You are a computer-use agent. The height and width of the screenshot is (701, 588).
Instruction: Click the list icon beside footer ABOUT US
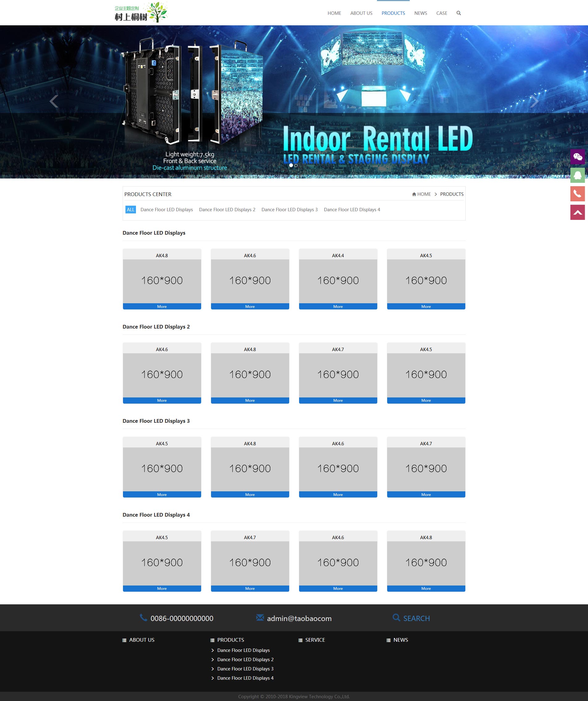click(x=124, y=640)
